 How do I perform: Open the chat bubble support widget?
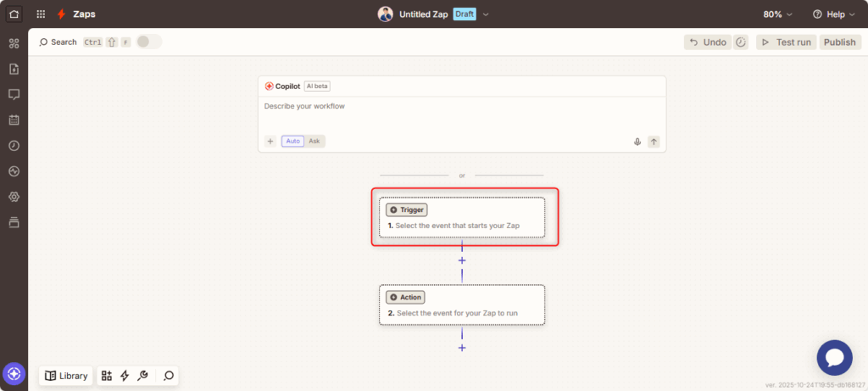click(834, 357)
